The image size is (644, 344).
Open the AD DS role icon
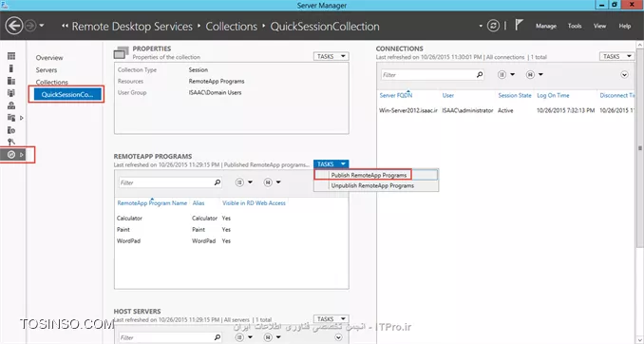click(x=11, y=93)
